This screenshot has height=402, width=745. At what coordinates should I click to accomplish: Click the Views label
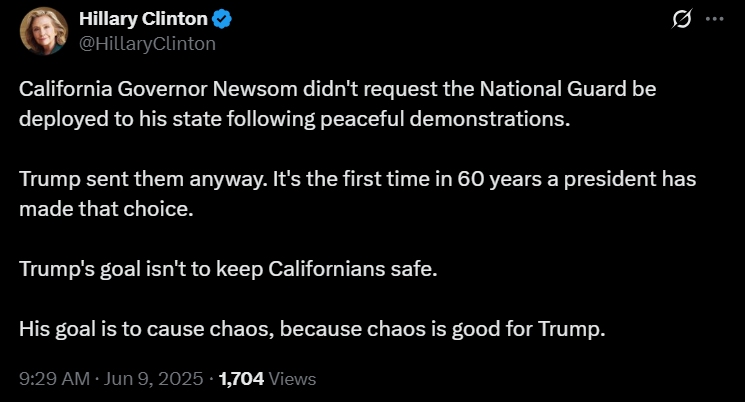click(291, 379)
